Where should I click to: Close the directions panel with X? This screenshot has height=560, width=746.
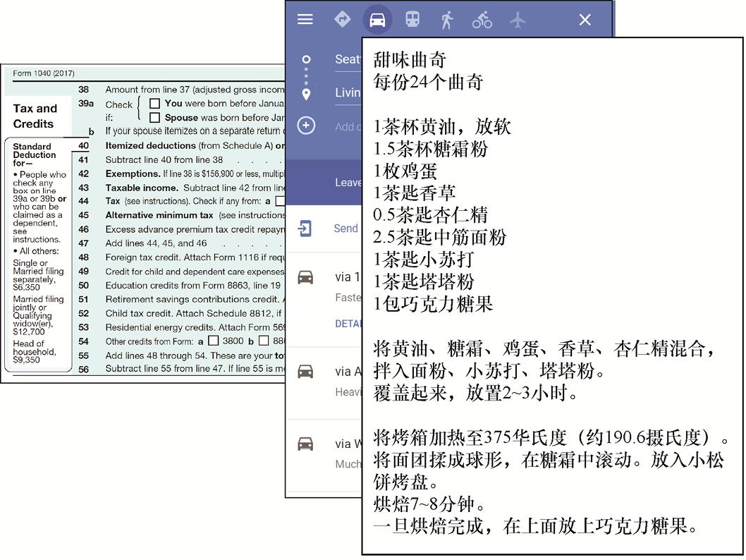click(x=585, y=20)
